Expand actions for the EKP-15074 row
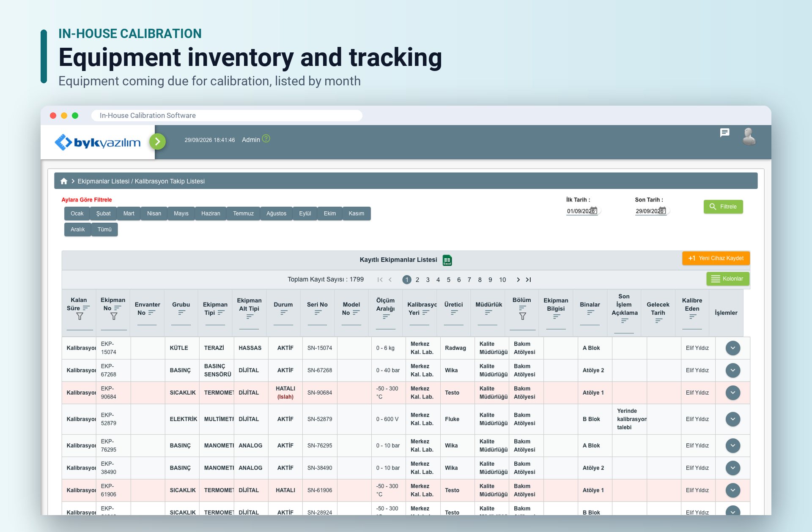 [x=733, y=348]
